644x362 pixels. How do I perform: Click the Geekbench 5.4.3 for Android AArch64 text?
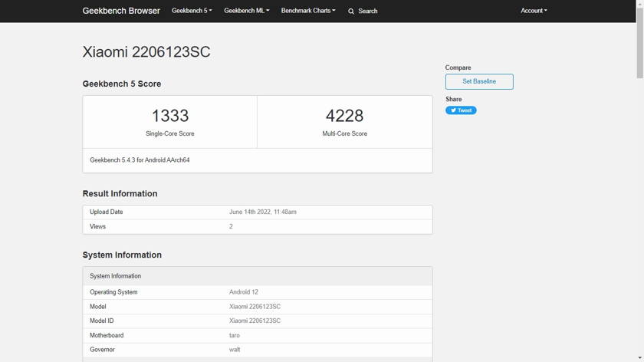(140, 160)
